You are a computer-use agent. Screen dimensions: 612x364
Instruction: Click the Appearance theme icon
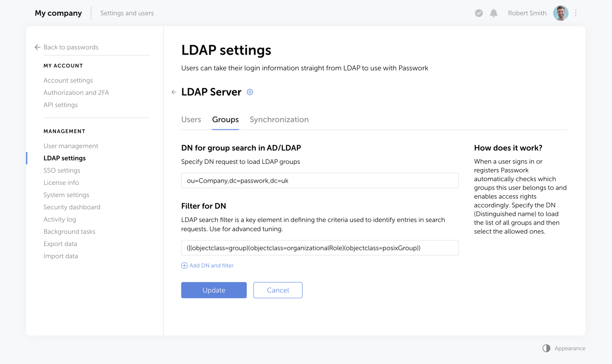pos(546,348)
